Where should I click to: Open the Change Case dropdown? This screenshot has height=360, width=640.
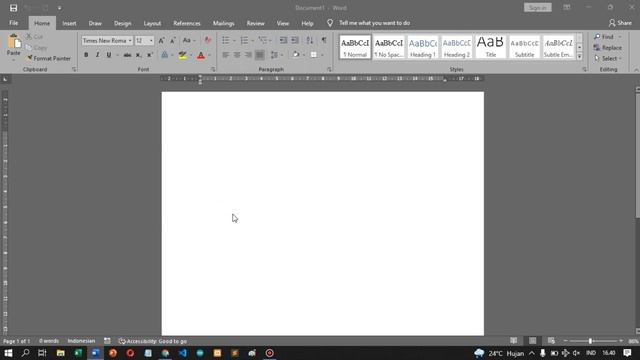point(188,40)
